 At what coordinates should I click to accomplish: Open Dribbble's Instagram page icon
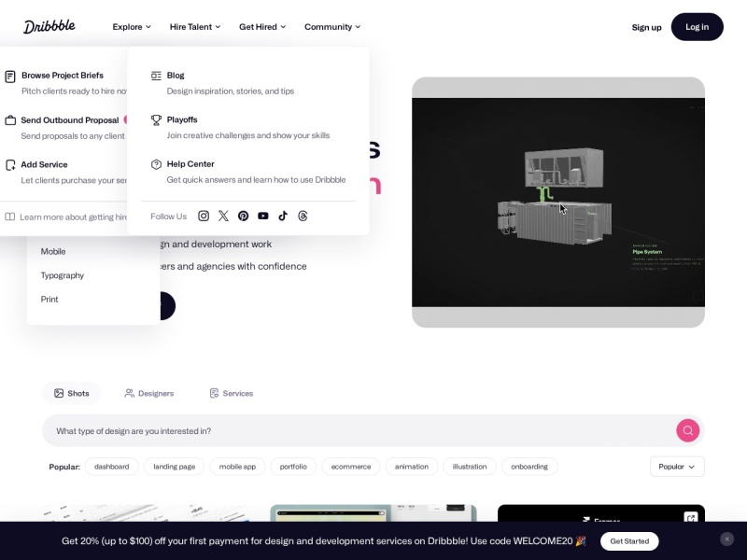(x=204, y=217)
